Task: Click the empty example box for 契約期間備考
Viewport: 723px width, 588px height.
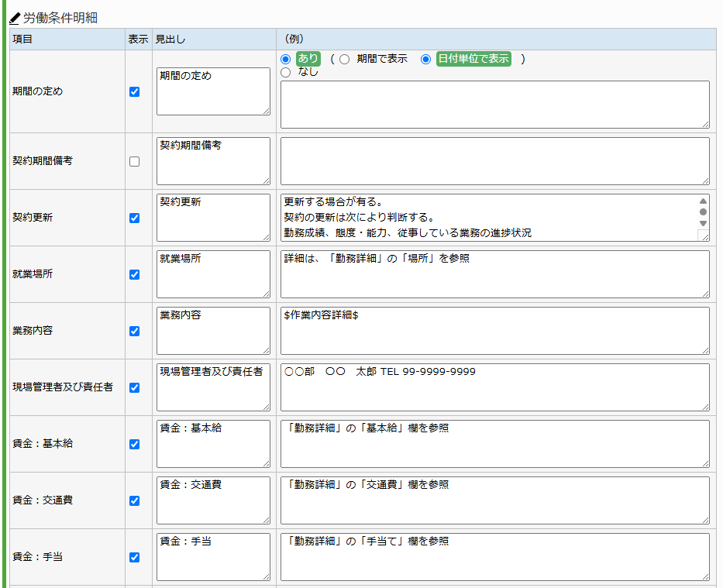Action: click(x=494, y=161)
